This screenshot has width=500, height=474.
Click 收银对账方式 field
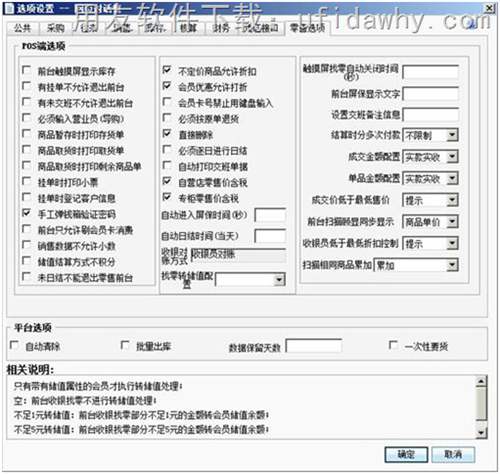(x=238, y=256)
